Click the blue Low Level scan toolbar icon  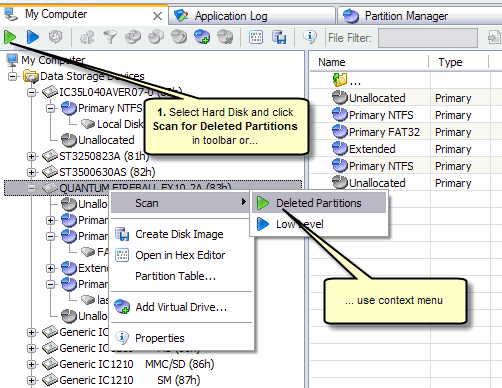click(33, 37)
